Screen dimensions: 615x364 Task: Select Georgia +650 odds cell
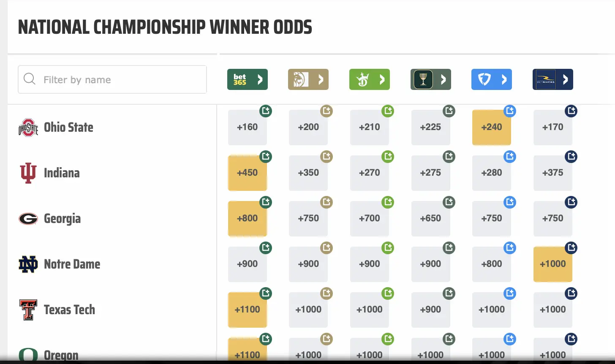(430, 219)
